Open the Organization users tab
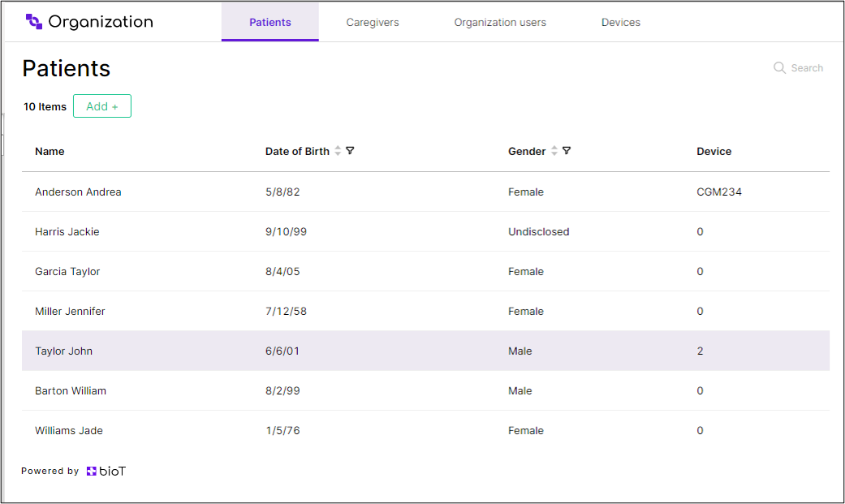The height and width of the screenshot is (504, 845). tap(500, 22)
